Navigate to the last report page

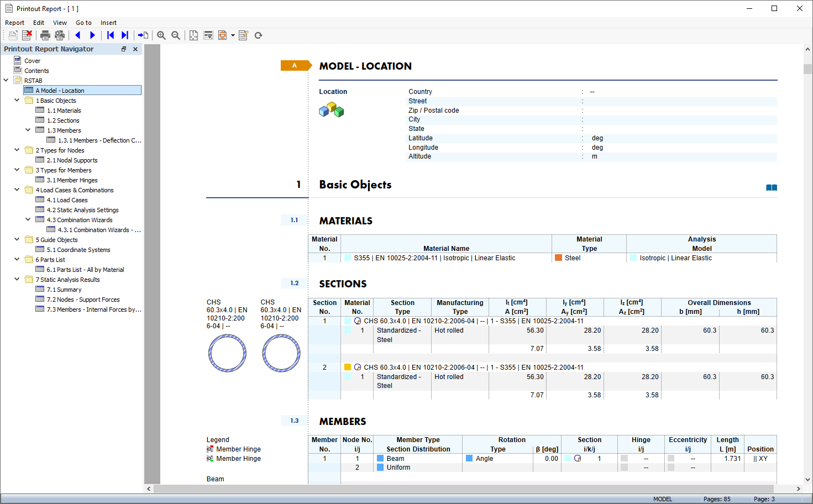(x=125, y=35)
